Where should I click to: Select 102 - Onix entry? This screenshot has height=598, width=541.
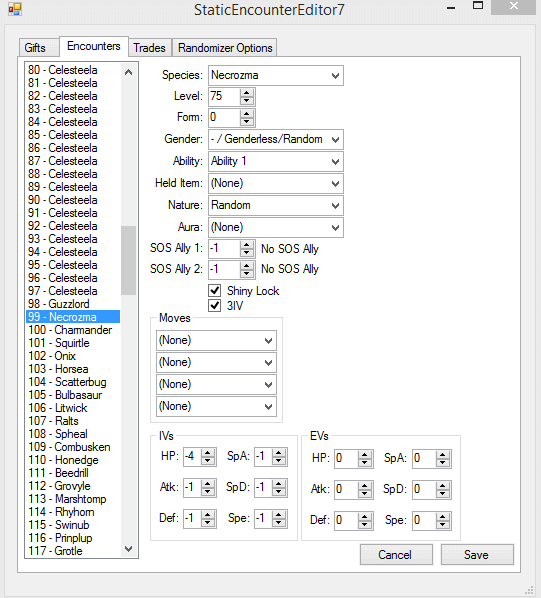(x=73, y=356)
